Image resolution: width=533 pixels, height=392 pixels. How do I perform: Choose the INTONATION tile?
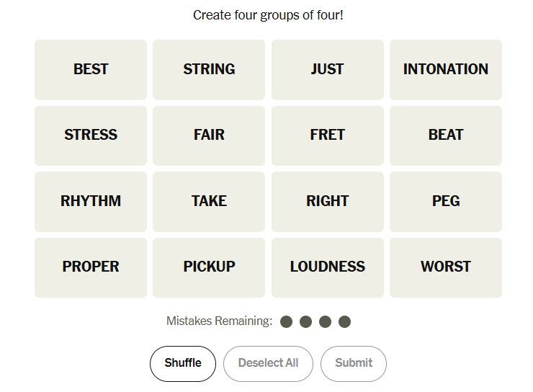tap(446, 70)
